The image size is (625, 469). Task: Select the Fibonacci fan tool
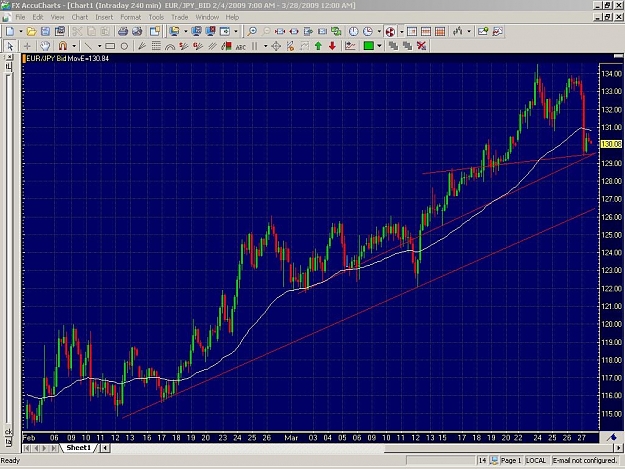(x=142, y=46)
